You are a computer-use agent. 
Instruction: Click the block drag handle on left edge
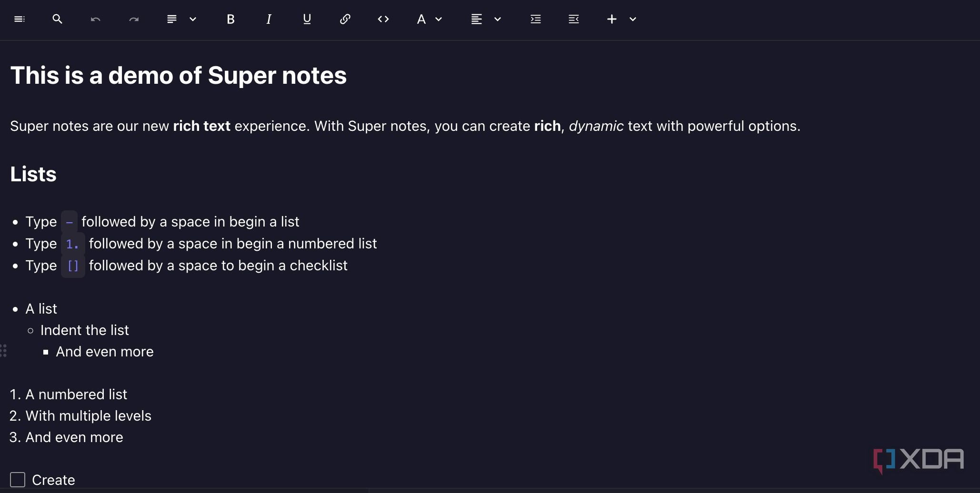point(3,351)
